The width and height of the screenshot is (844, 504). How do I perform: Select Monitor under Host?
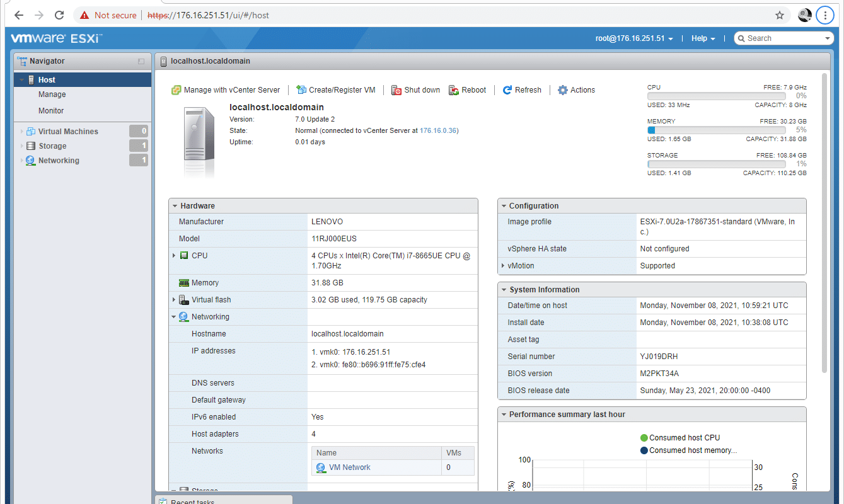tap(51, 111)
